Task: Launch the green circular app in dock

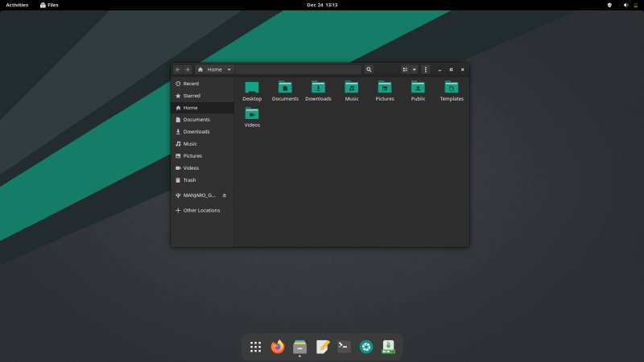Action: point(366,348)
